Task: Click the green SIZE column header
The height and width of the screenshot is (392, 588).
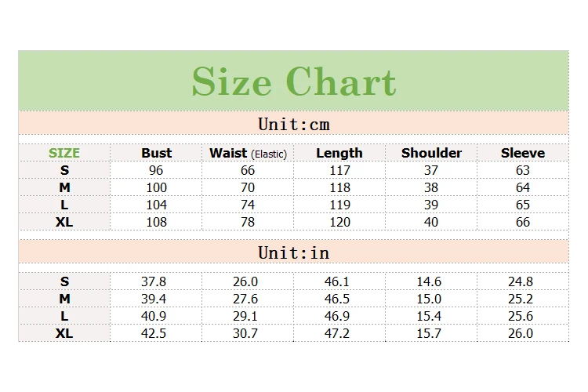Action: coord(64,153)
